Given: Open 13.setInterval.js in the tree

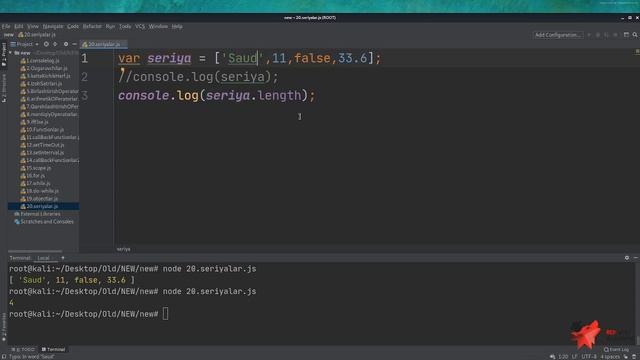Looking at the screenshot, I should click(42, 153).
